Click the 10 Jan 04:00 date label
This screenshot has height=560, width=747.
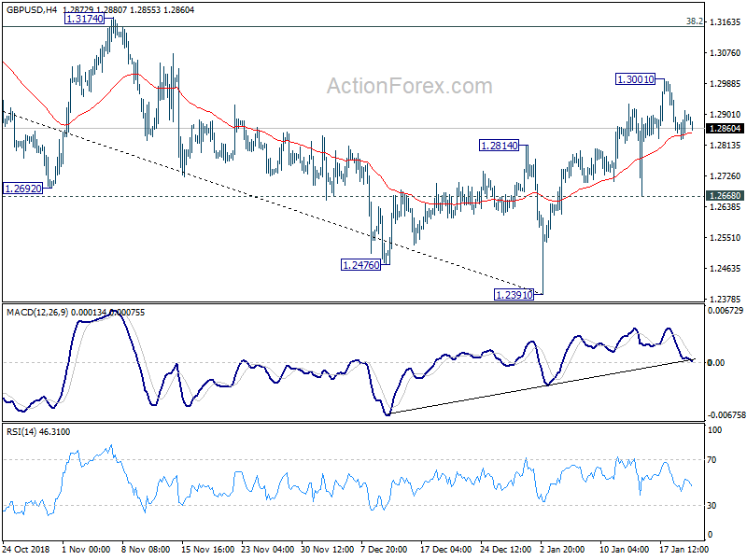pyautogui.click(x=624, y=549)
